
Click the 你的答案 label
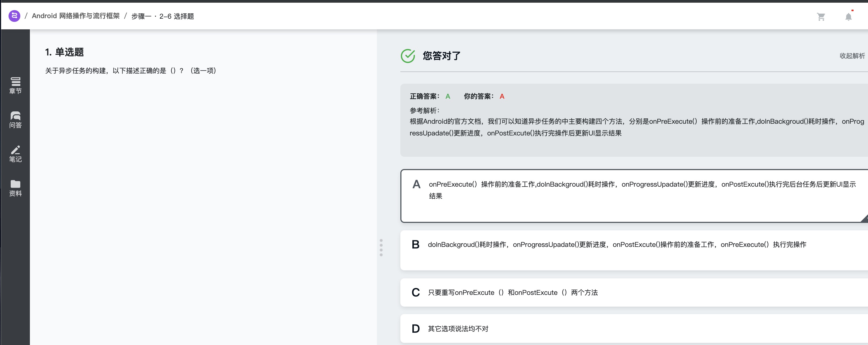pos(479,96)
